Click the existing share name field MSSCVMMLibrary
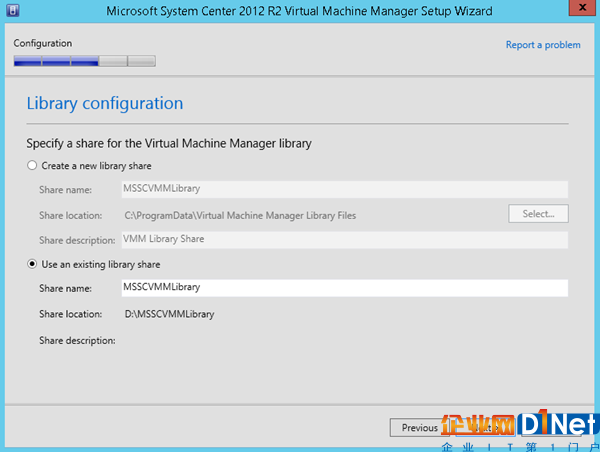The height and width of the screenshot is (452, 600). (x=344, y=288)
